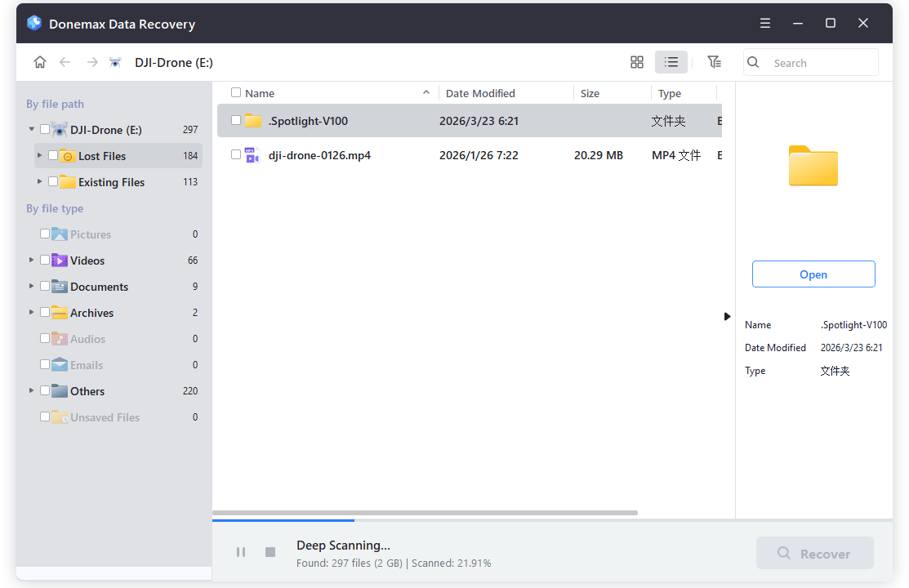Tick the dji-drone-0126.mp4 file checkbox
909x588 pixels.
point(236,154)
